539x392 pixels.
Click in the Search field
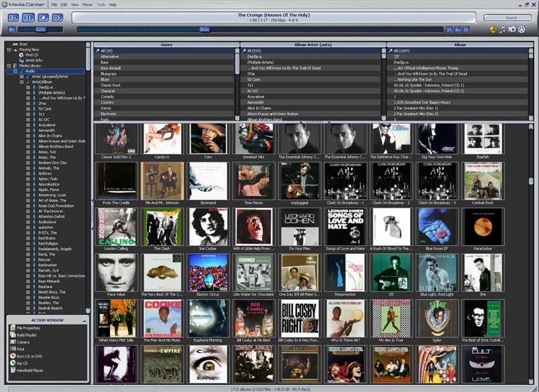coord(508,18)
